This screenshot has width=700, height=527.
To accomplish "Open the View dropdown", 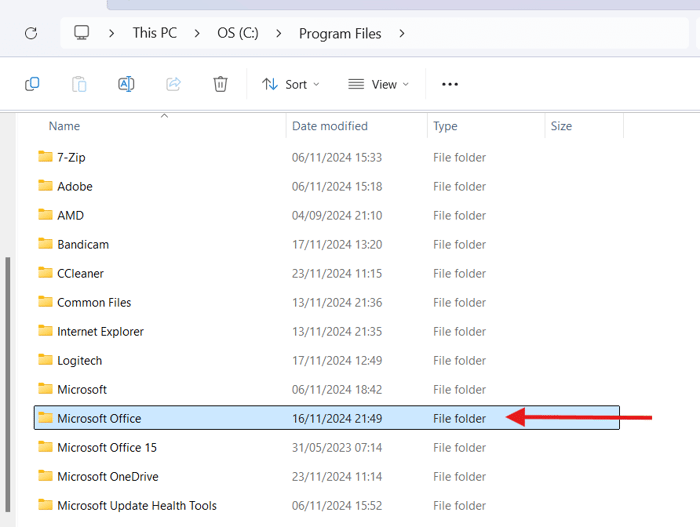I will (379, 84).
